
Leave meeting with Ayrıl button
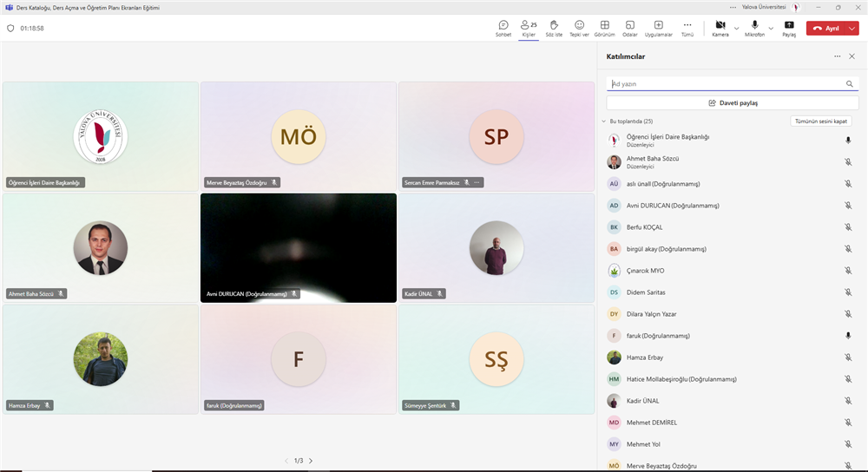[826, 29]
